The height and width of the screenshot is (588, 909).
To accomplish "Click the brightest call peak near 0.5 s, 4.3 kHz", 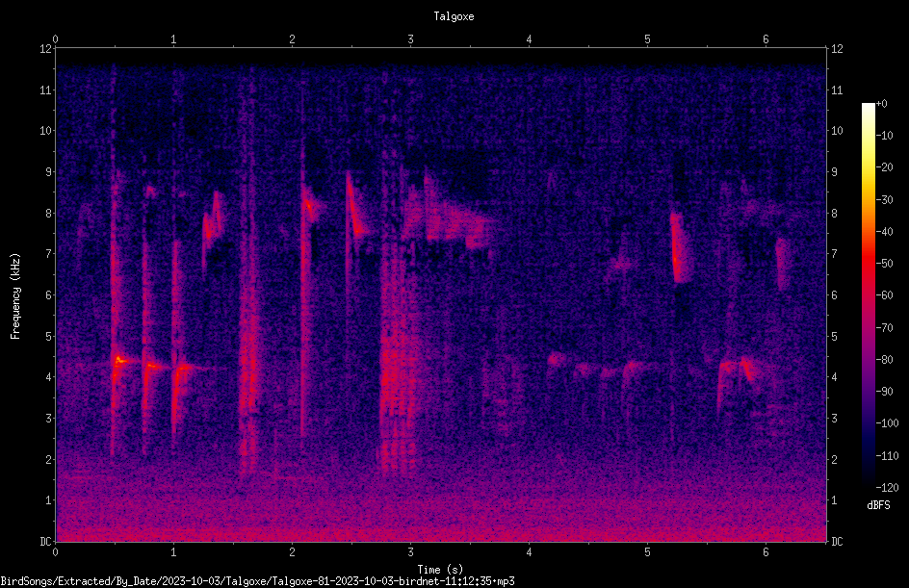I will pyautogui.click(x=119, y=361).
